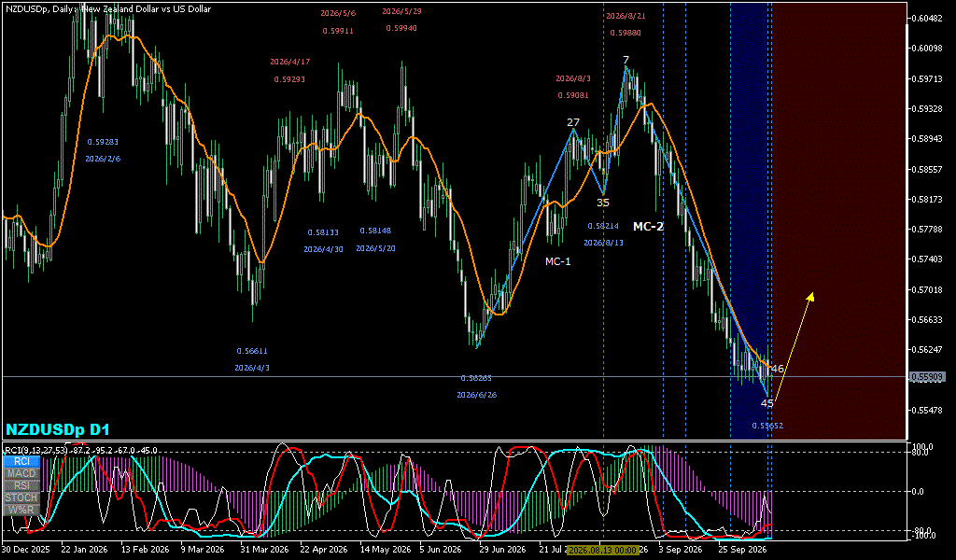Click the bold MC-2 chart label
956x560 pixels.
[x=648, y=227]
